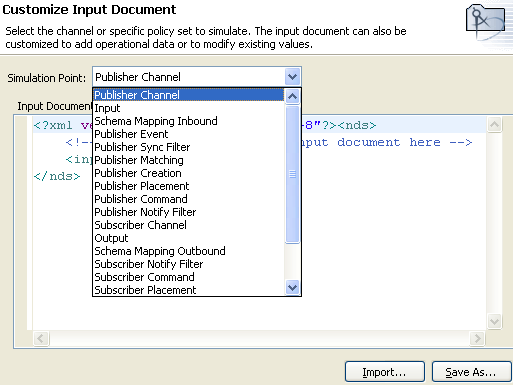Viewport: 513px width, 385px height.
Task: Pick Subscriber Notify Filter entry
Action: click(189, 264)
